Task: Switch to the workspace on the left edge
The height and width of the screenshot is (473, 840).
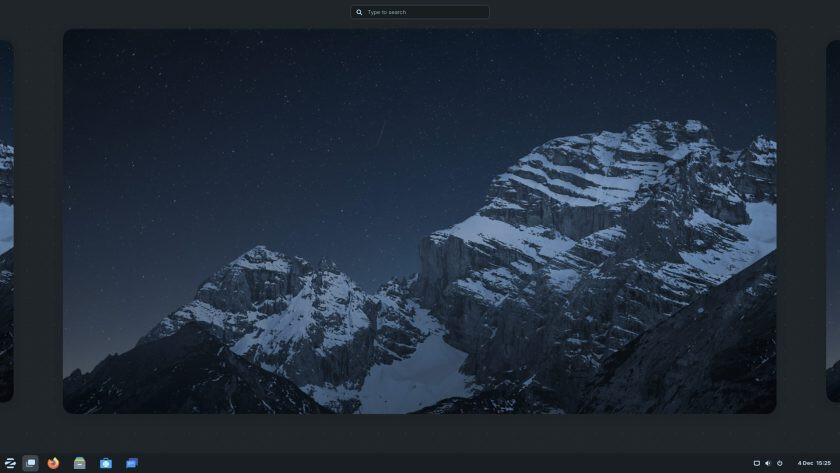Action: [x=5, y=220]
